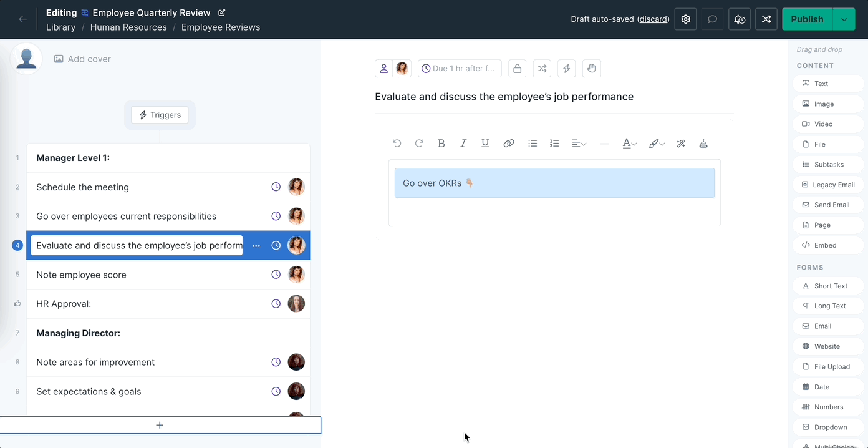Click the workflow avatar placeholder
The image size is (868, 448).
26,59
